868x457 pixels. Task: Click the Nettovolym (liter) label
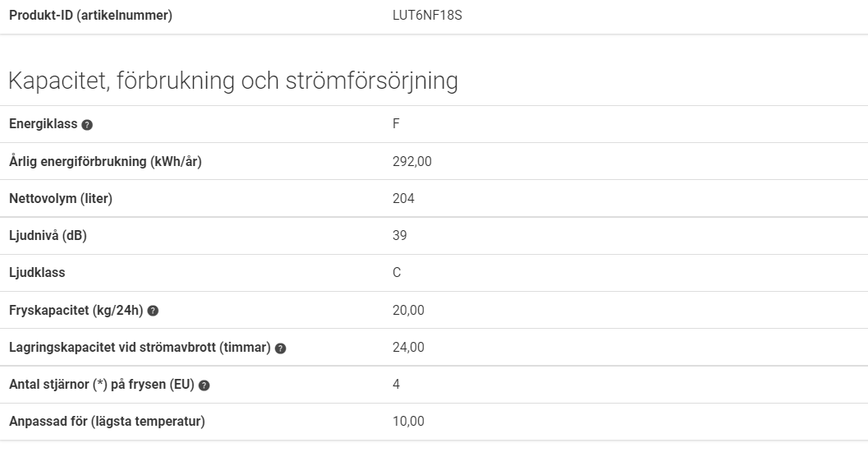(x=61, y=198)
